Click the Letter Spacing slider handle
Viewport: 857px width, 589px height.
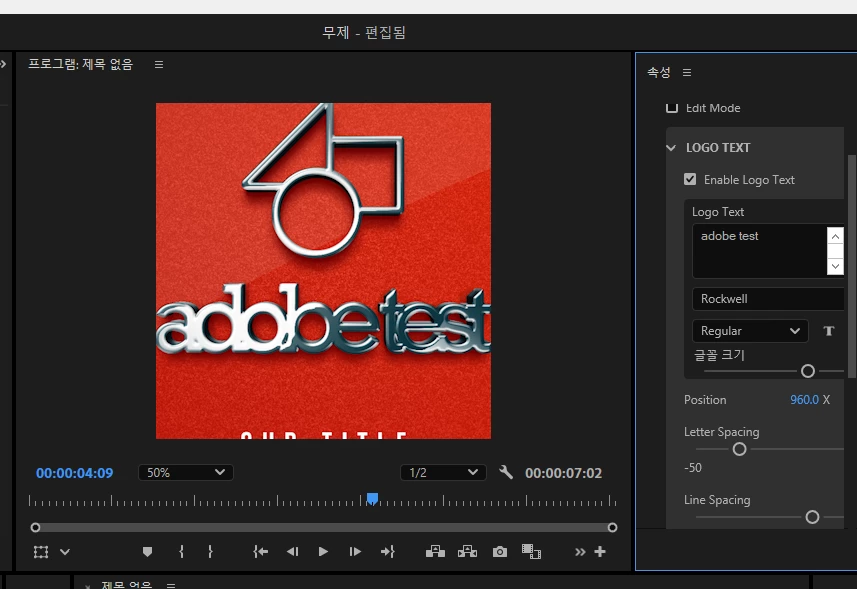(739, 449)
